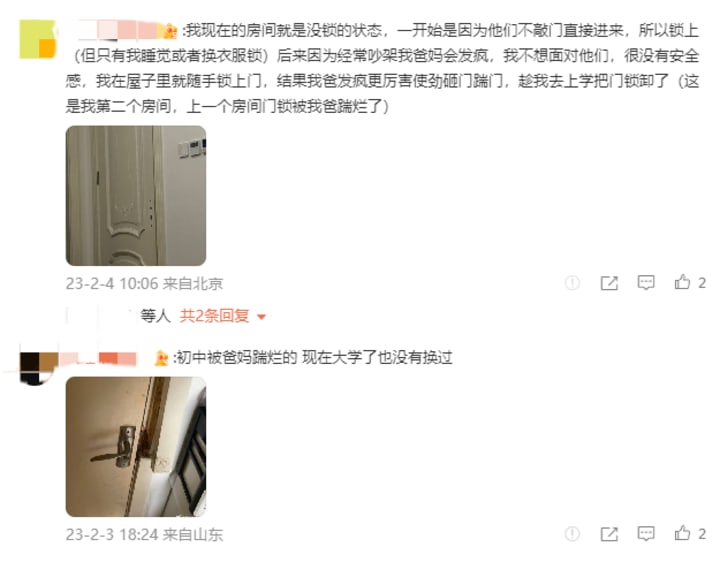Viewport: 720px width, 562px height.
Task: Like the second comment from Shandong
Action: coord(682,533)
